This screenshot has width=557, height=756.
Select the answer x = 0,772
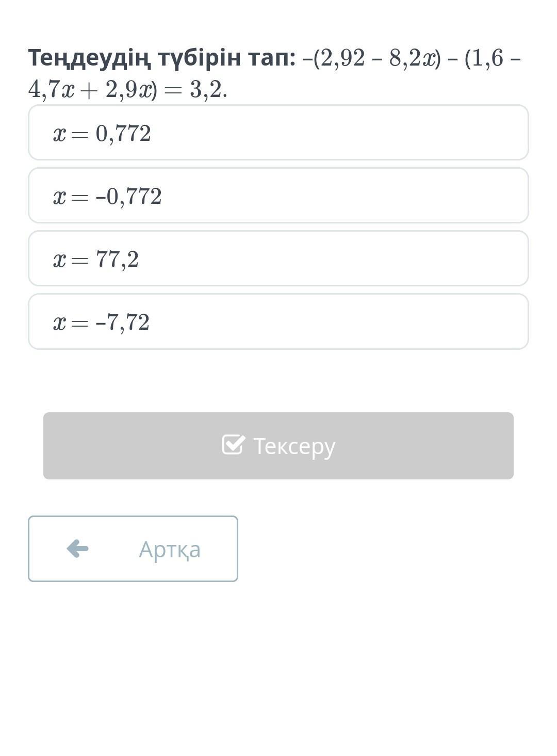(x=278, y=133)
